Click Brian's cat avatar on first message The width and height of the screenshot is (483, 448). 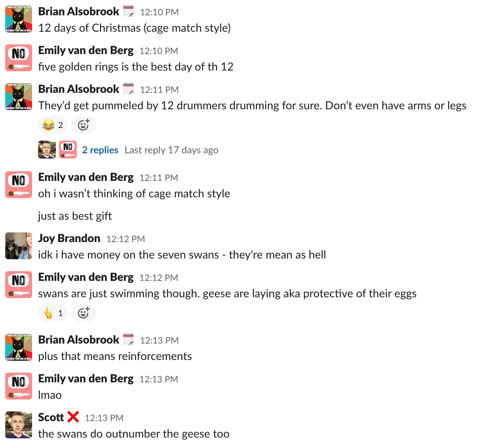[x=19, y=19]
